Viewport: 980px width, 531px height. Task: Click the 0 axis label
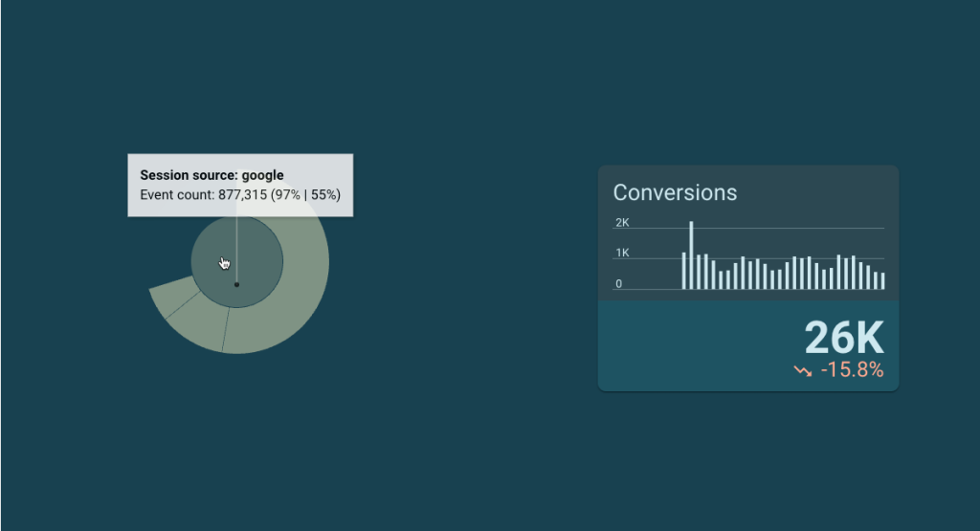(x=619, y=283)
